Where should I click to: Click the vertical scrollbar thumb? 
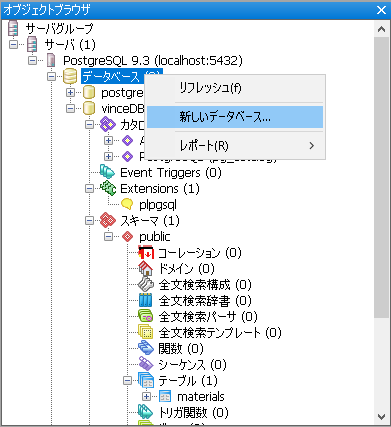pos(381,177)
